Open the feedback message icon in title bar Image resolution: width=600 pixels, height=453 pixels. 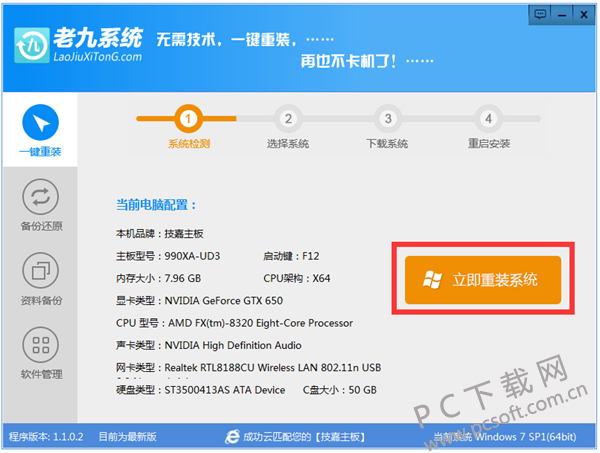(x=540, y=15)
